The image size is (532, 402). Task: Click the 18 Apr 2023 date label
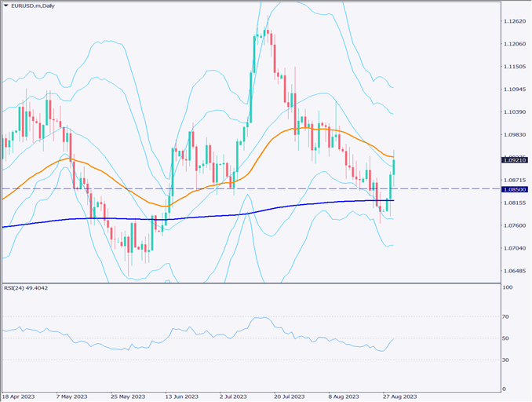pos(20,397)
